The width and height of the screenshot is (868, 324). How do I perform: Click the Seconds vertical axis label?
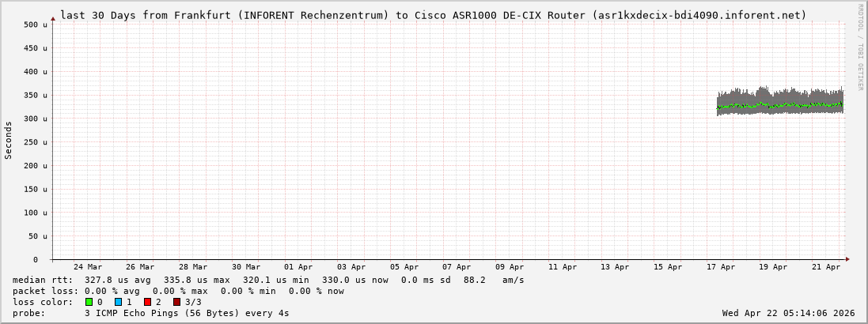9,140
